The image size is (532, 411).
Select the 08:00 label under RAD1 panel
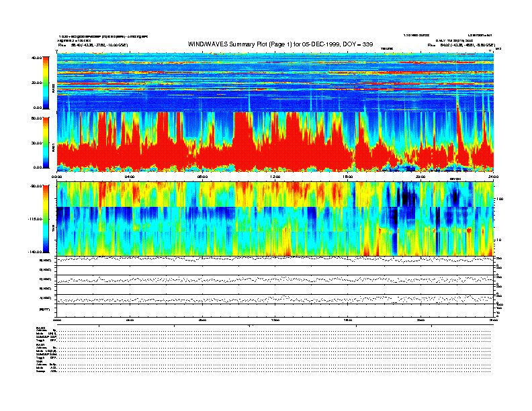[202, 177]
